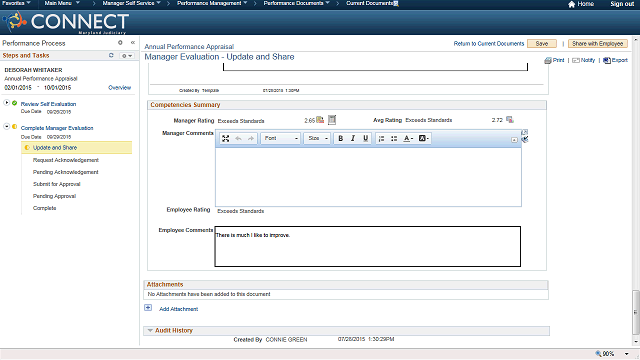
Task: Toggle underline formatting in comments toolbar
Action: click(366, 138)
